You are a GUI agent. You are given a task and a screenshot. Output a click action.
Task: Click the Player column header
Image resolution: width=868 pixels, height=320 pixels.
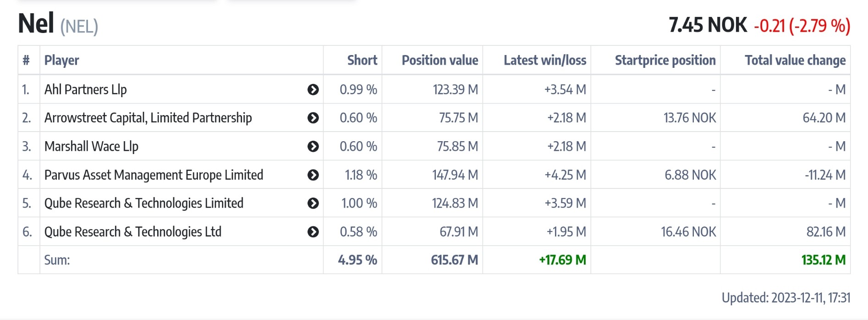pyautogui.click(x=62, y=60)
